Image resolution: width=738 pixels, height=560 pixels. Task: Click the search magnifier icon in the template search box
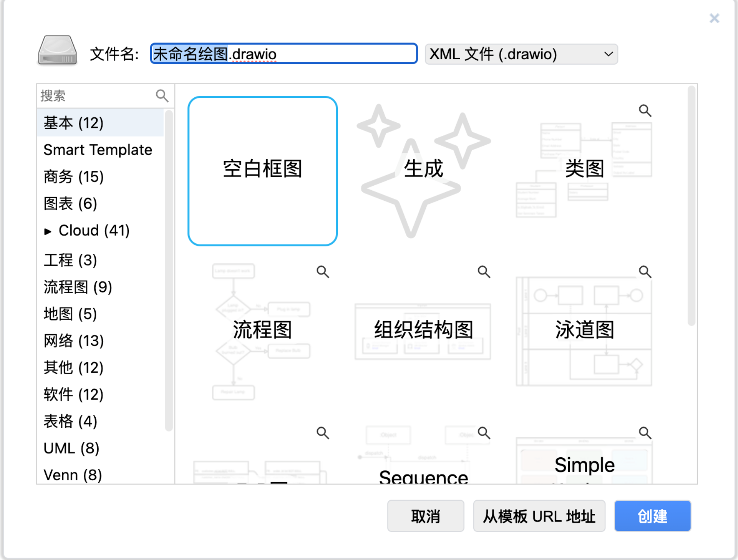(x=162, y=96)
